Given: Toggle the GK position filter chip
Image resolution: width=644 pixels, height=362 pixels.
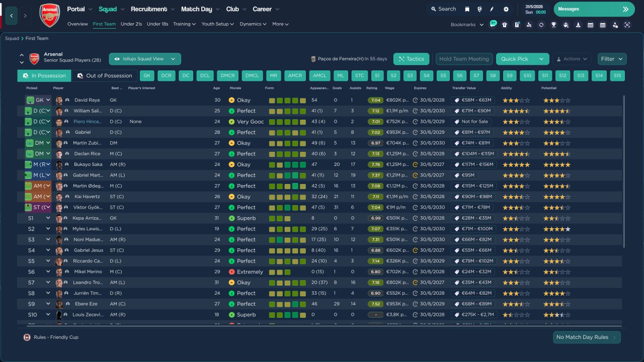Looking at the screenshot, I should [x=147, y=76].
